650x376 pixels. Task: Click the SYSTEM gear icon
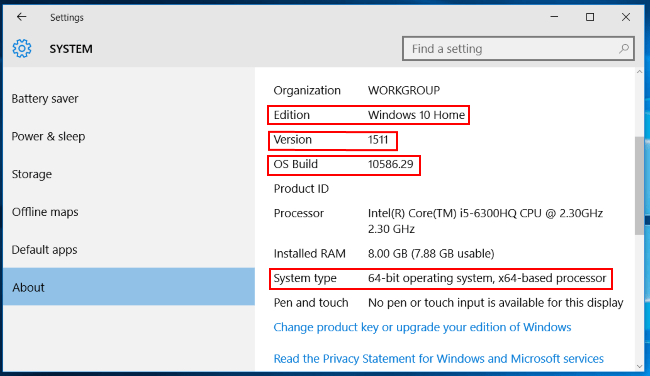[22, 49]
